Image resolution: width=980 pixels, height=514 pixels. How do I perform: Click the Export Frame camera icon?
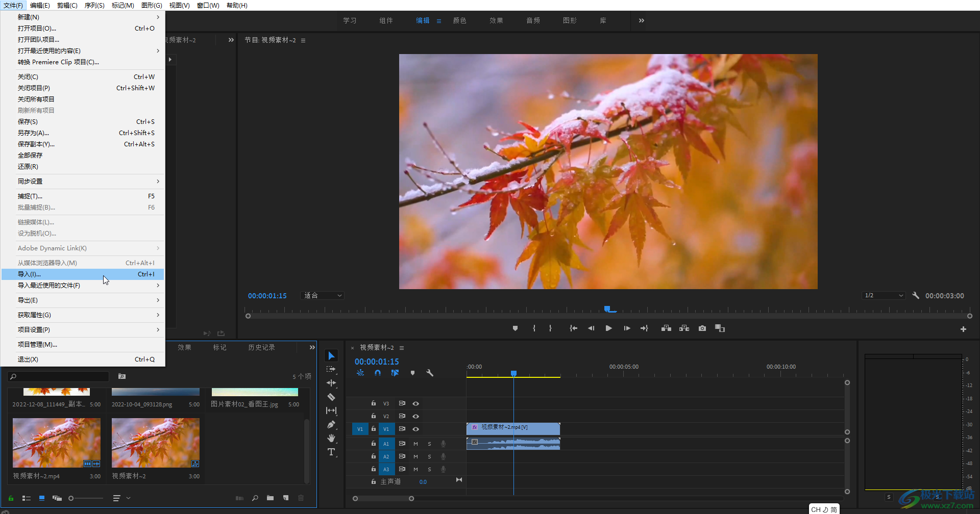pos(702,328)
